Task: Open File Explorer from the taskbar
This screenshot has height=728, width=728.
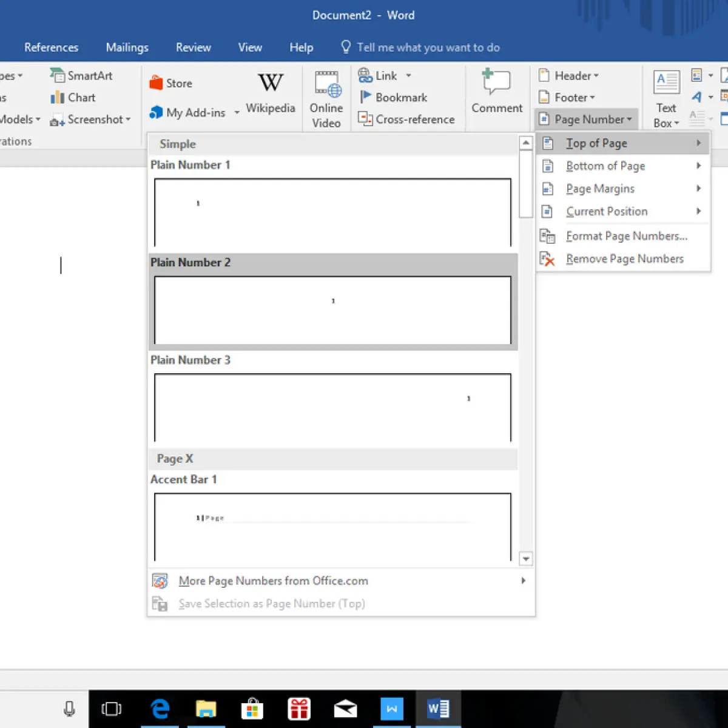Action: point(206,708)
